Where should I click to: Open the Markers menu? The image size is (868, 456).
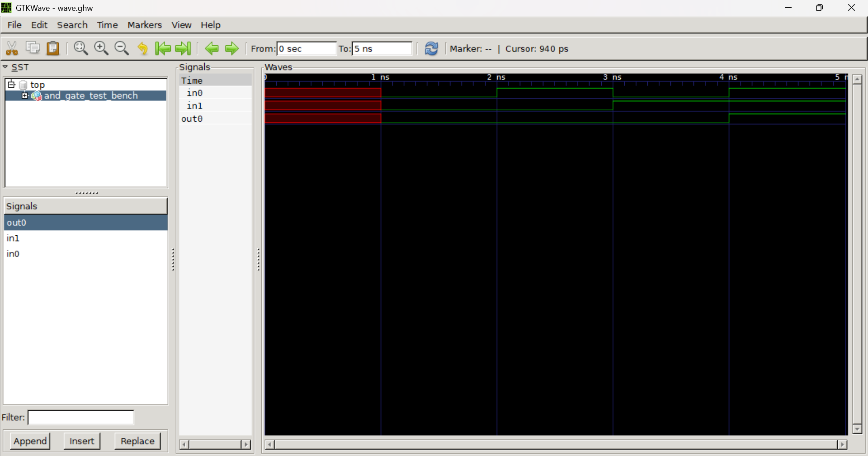[x=144, y=25]
